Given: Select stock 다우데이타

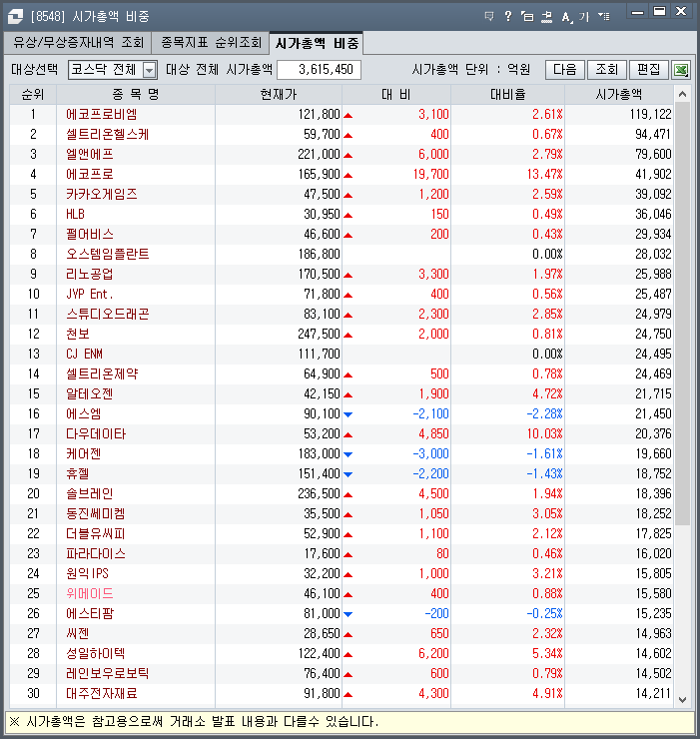Looking at the screenshot, I should pyautogui.click(x=96, y=434).
